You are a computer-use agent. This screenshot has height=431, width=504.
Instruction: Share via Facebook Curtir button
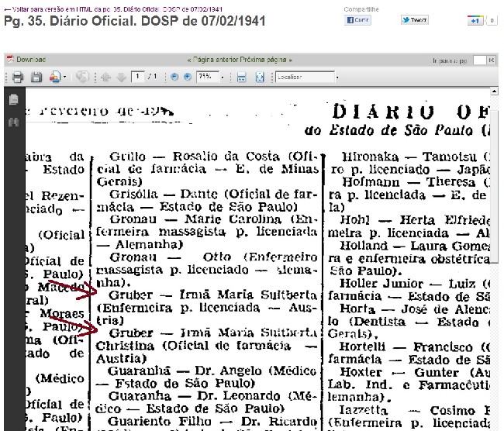pyautogui.click(x=357, y=20)
